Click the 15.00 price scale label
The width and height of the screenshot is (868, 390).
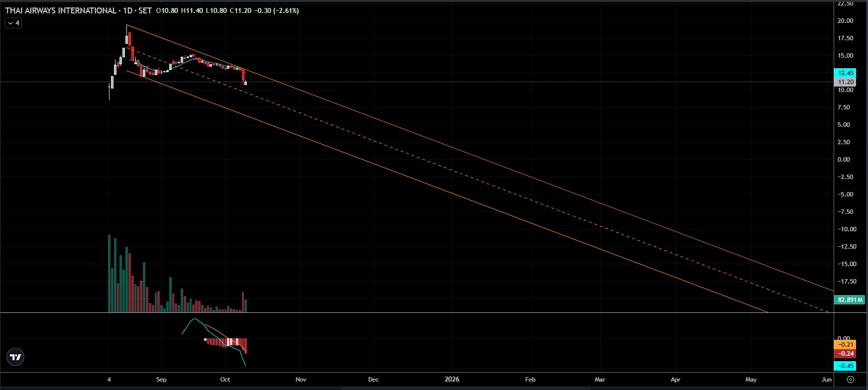click(846, 56)
